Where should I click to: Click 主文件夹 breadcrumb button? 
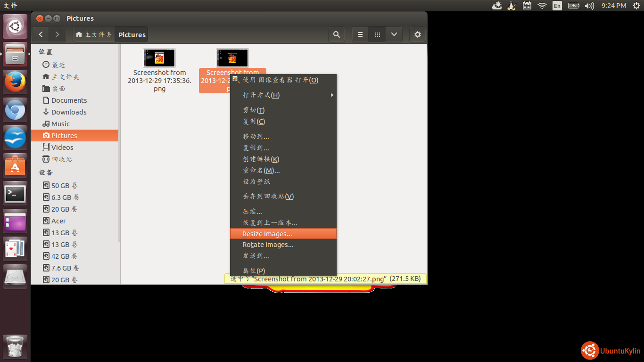(94, 35)
